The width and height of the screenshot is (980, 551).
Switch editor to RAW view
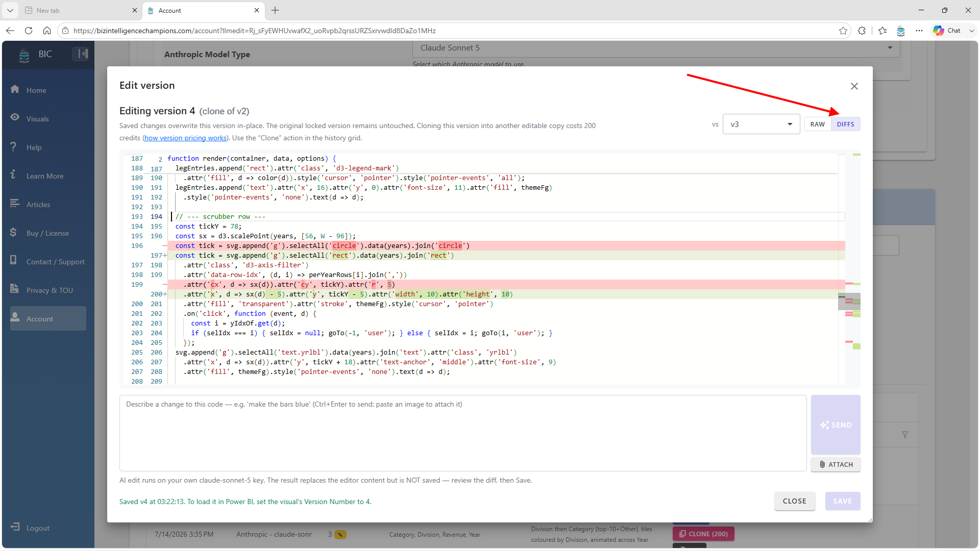(817, 124)
